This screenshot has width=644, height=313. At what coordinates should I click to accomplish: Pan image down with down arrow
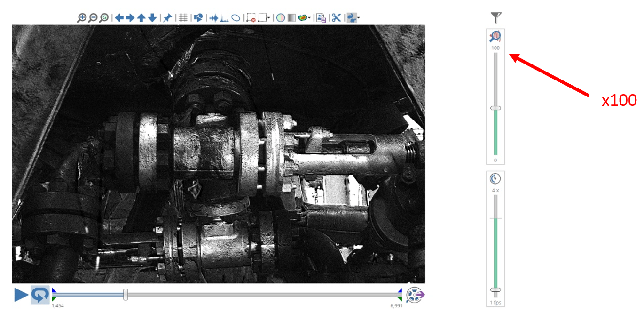[x=152, y=18]
